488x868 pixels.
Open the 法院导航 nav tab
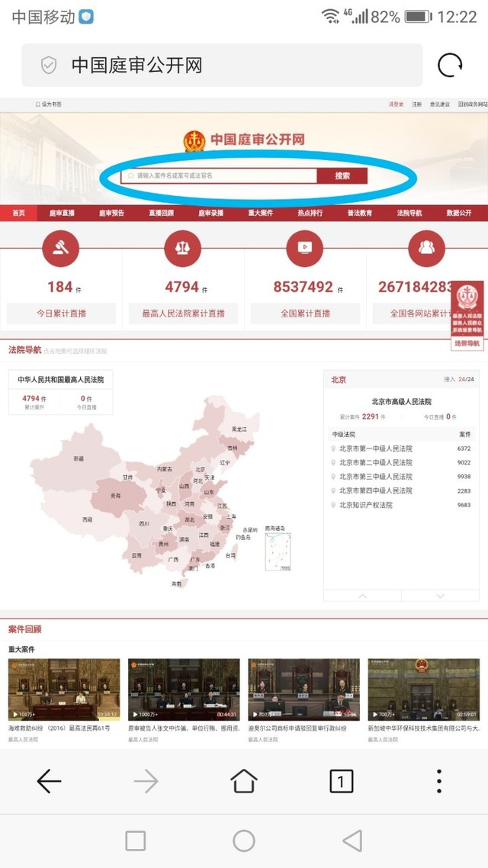click(409, 213)
